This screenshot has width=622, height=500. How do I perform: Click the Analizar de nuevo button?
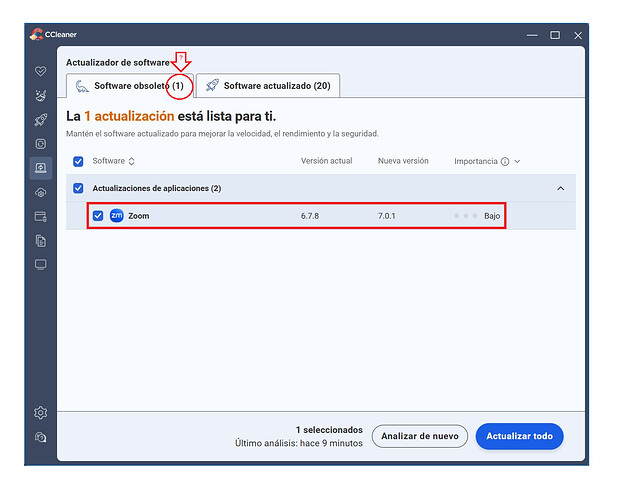(x=420, y=436)
